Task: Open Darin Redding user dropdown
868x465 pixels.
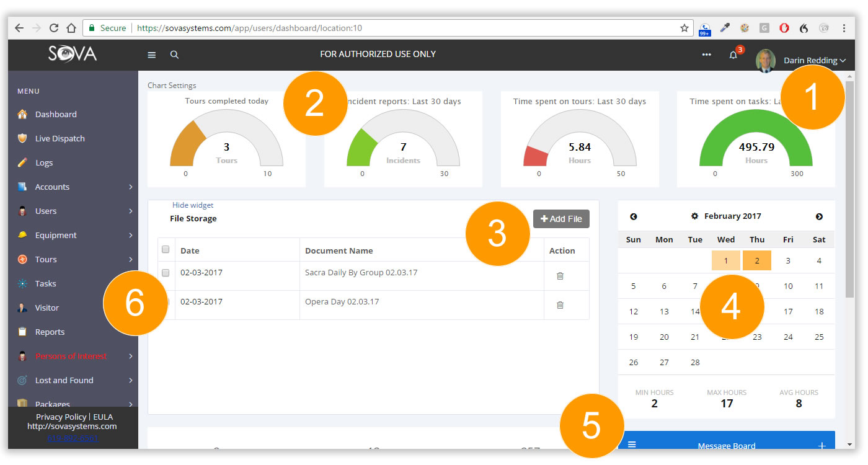Action: [814, 60]
